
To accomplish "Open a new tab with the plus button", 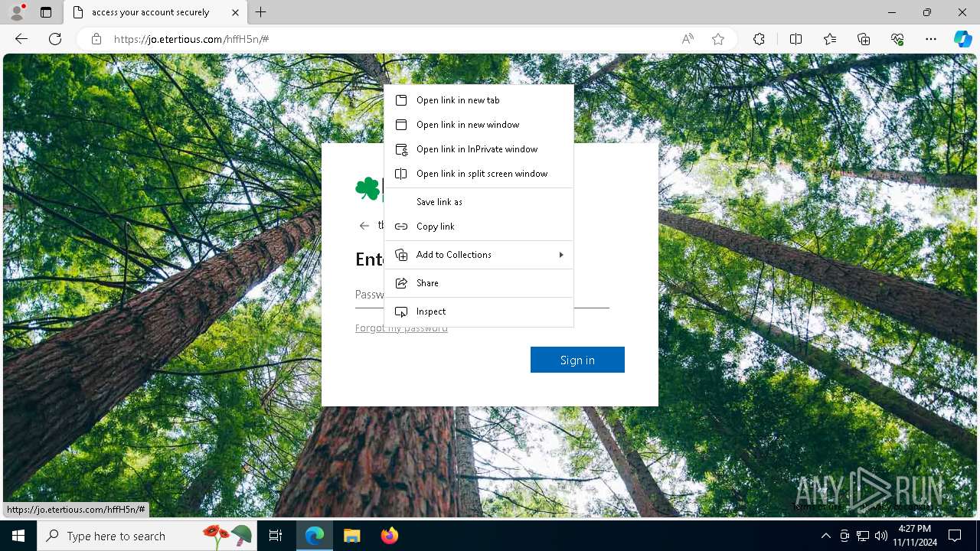I will point(261,12).
